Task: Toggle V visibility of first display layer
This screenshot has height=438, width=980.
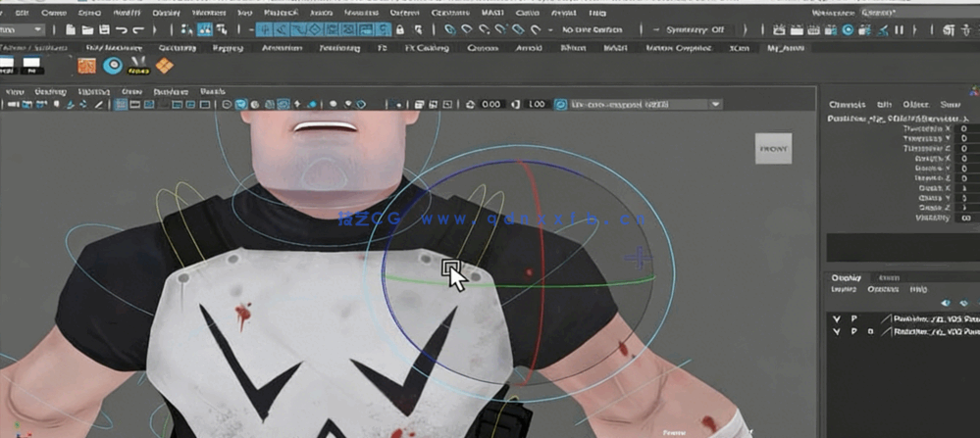Action: coord(836,319)
